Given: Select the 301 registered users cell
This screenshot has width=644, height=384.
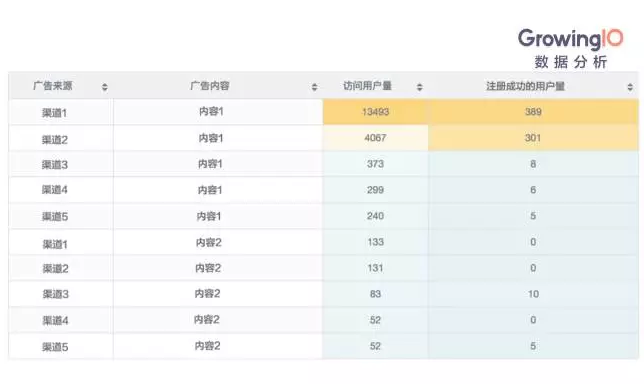Looking at the screenshot, I should 533,138.
